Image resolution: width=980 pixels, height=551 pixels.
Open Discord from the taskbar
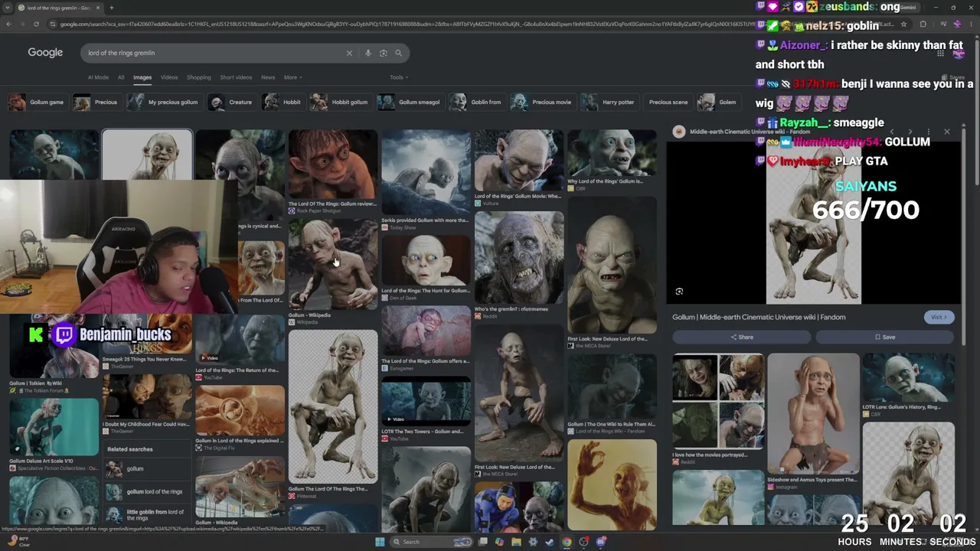pos(601,542)
